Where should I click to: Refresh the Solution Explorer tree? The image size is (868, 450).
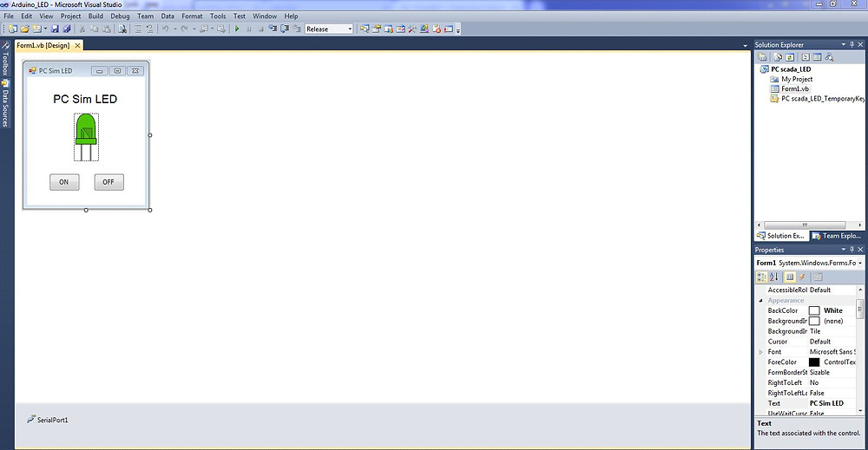click(x=790, y=57)
